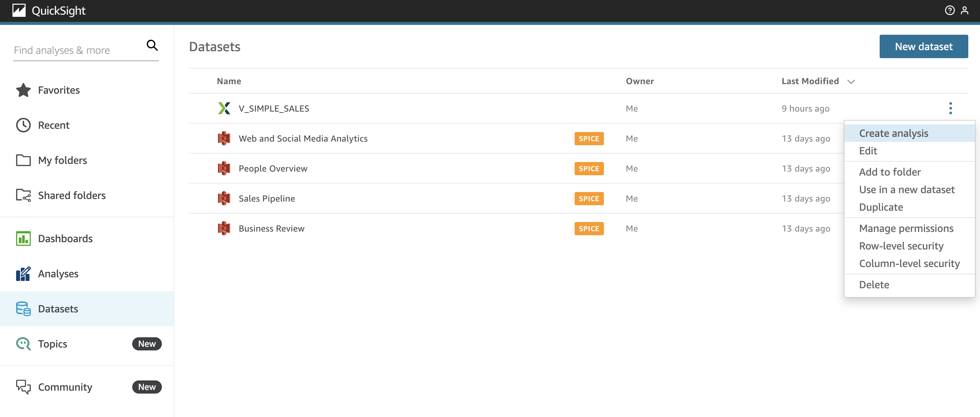Open Manage permissions from the menu
This screenshot has height=417, width=980.
pos(909,228)
